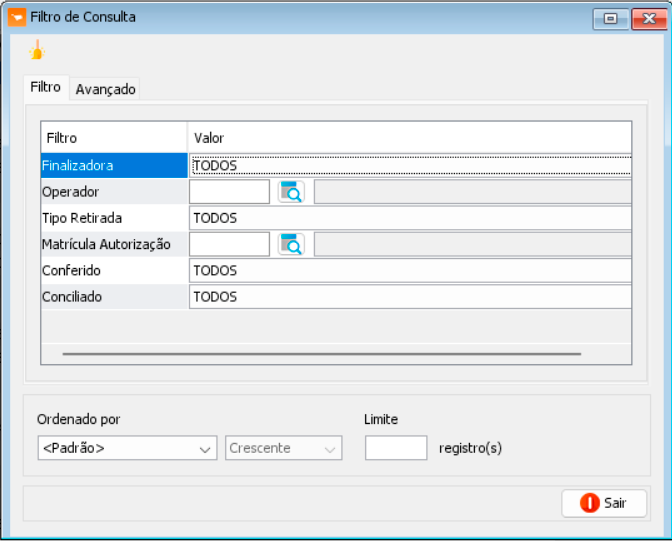
Task: Switch to the Avançado tab
Action: click(x=105, y=89)
